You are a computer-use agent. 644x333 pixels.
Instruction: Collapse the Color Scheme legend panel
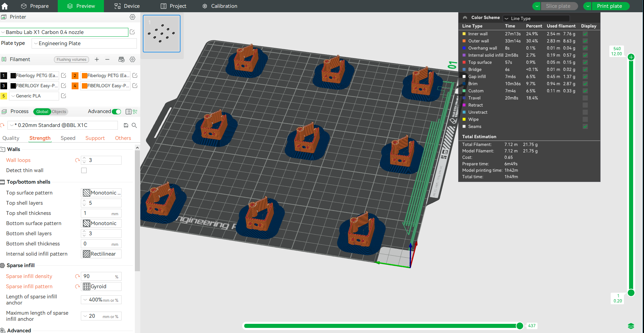click(x=465, y=18)
